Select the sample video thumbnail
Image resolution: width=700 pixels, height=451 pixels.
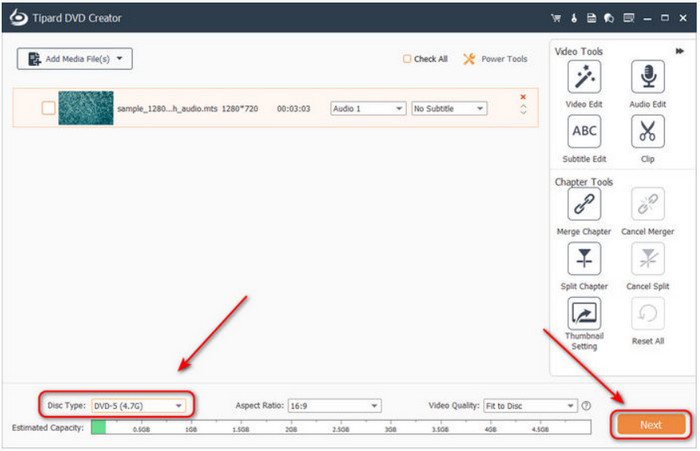click(86, 108)
